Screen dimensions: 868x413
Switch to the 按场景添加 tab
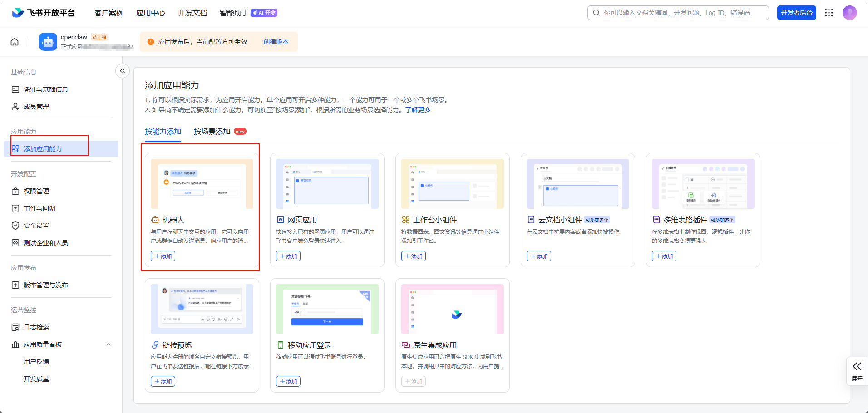point(212,132)
